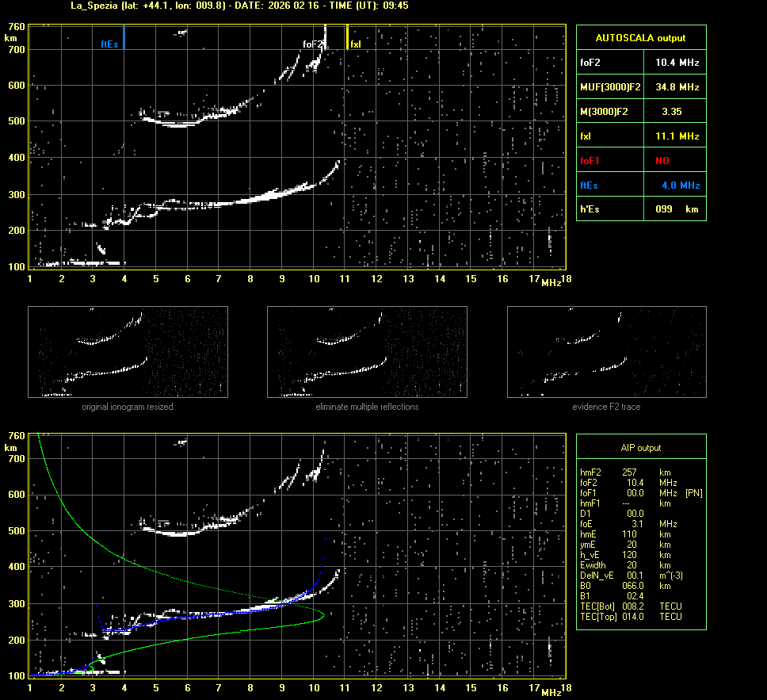
Task: Select the ftEs 4.0 MHz value
Action: click(680, 185)
